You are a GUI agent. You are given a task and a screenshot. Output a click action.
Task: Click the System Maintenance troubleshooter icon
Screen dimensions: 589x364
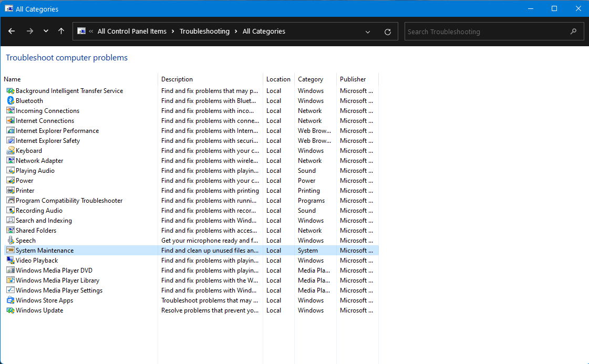(x=11, y=250)
